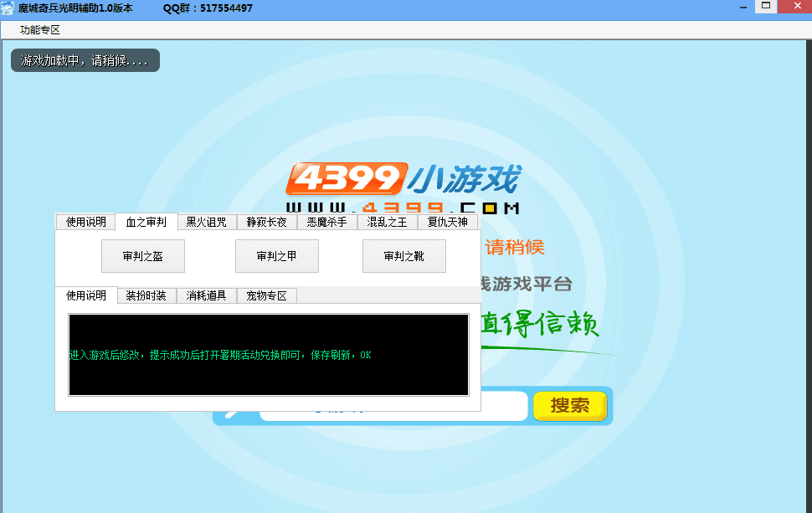This screenshot has height=513, width=812.
Task: Close the 魔城奇兵光明辅助 window
Action: point(798,6)
